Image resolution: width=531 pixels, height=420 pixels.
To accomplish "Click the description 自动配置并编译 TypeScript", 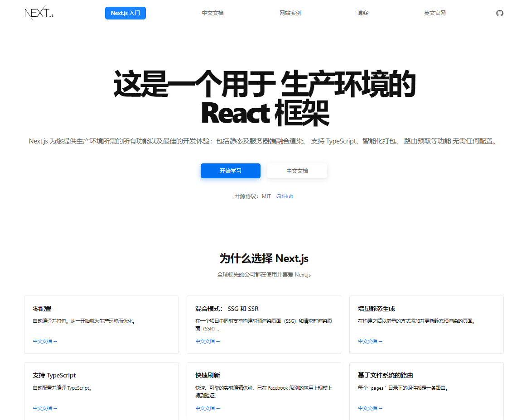I will point(63,388).
